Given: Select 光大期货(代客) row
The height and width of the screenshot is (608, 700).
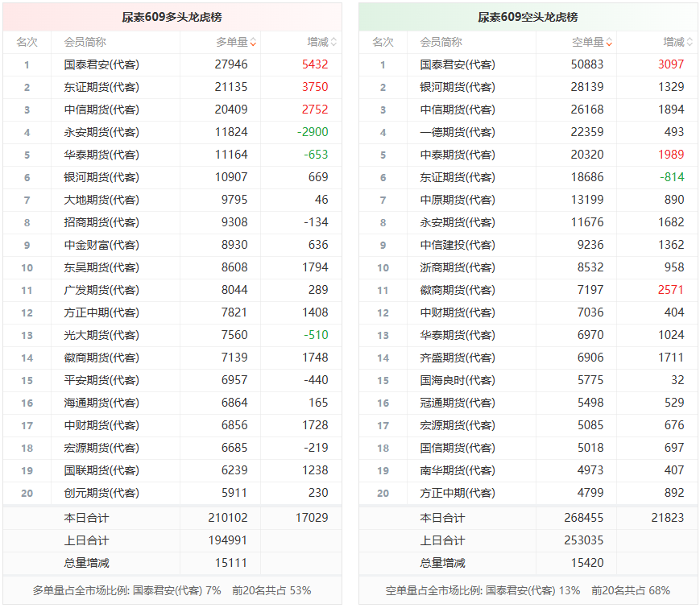Looking at the screenshot, I should [x=172, y=335].
